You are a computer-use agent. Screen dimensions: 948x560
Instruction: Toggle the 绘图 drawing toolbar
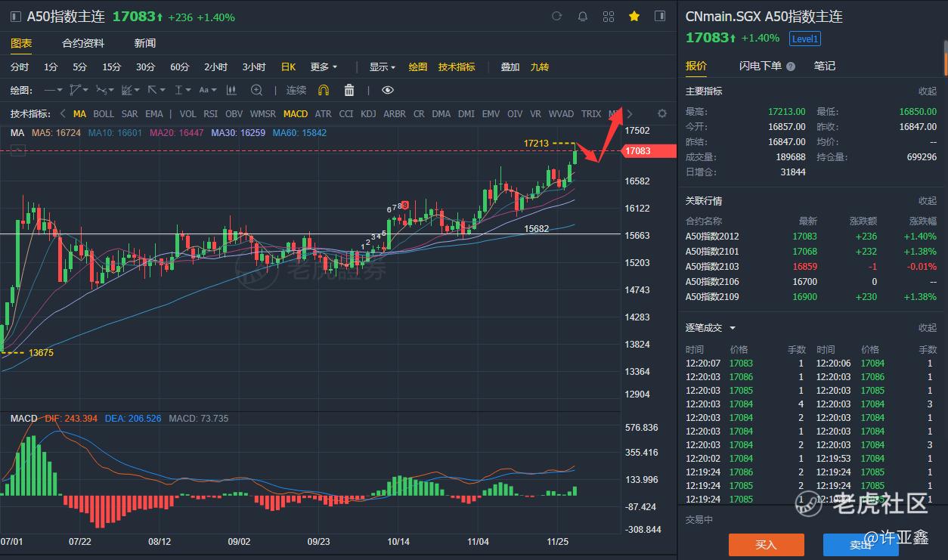pyautogui.click(x=418, y=67)
